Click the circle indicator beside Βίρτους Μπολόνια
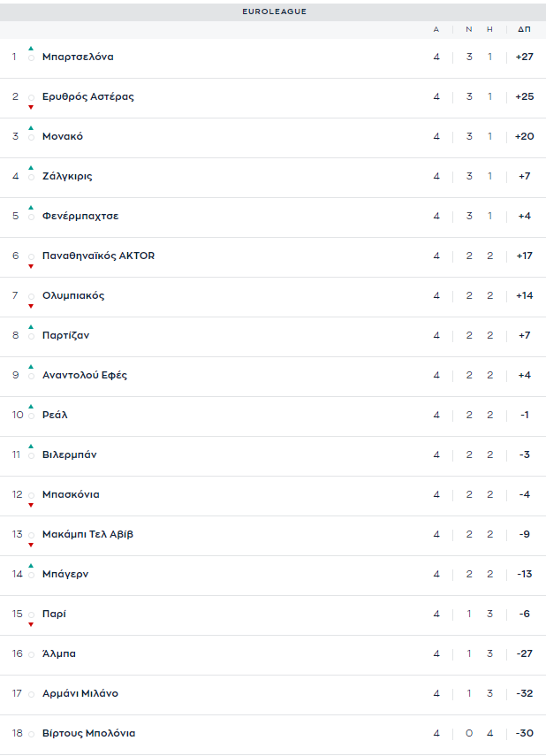Screen dimensions: 546x756 31,734
